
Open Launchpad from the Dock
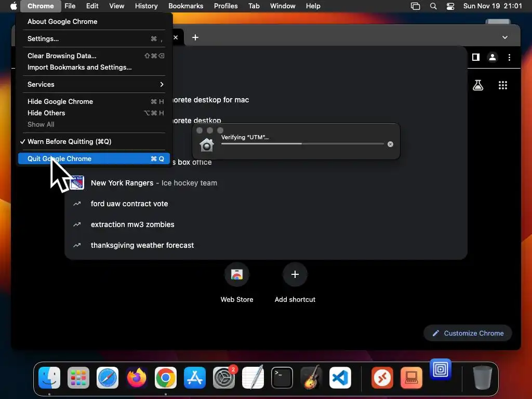pos(78,378)
